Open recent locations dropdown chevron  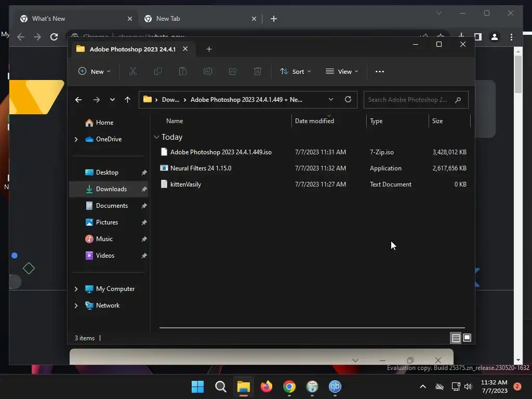112,100
